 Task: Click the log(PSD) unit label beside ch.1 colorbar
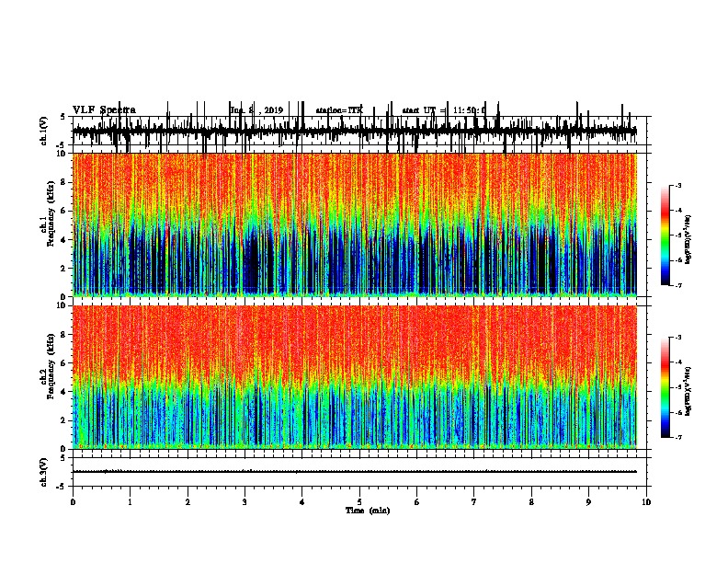[x=688, y=240]
